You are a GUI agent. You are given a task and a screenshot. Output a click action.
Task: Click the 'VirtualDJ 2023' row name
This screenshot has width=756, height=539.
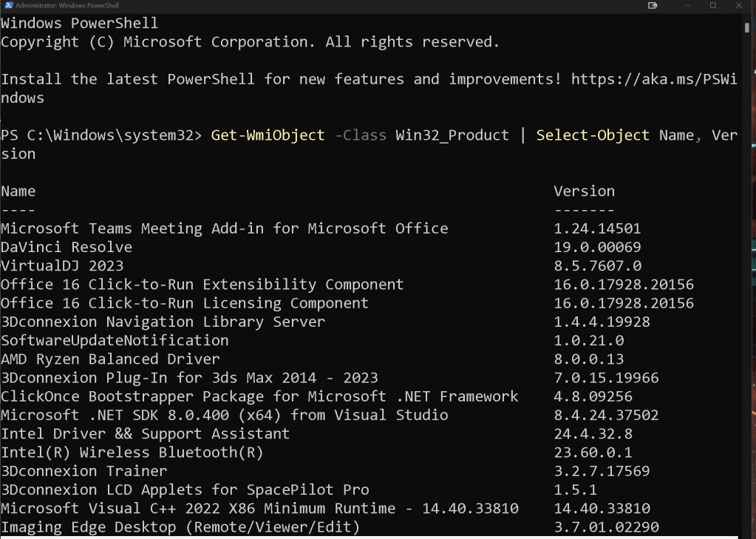point(62,266)
